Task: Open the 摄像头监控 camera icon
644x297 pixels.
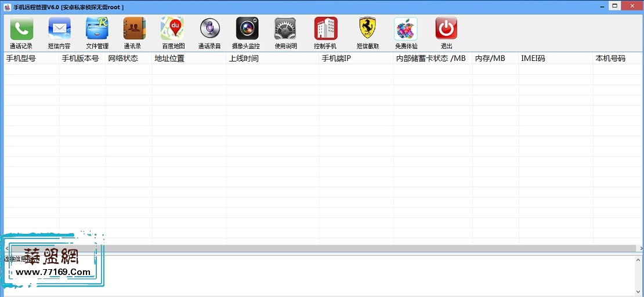Action: [247, 29]
